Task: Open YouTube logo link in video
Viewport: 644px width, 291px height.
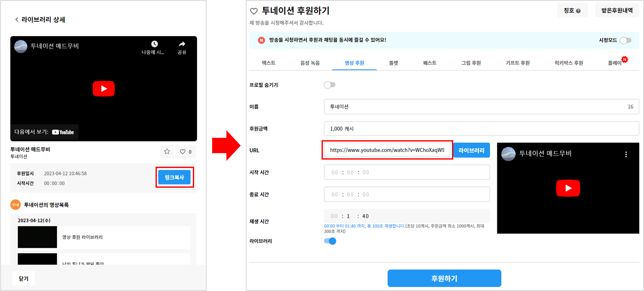Action: tap(63, 132)
